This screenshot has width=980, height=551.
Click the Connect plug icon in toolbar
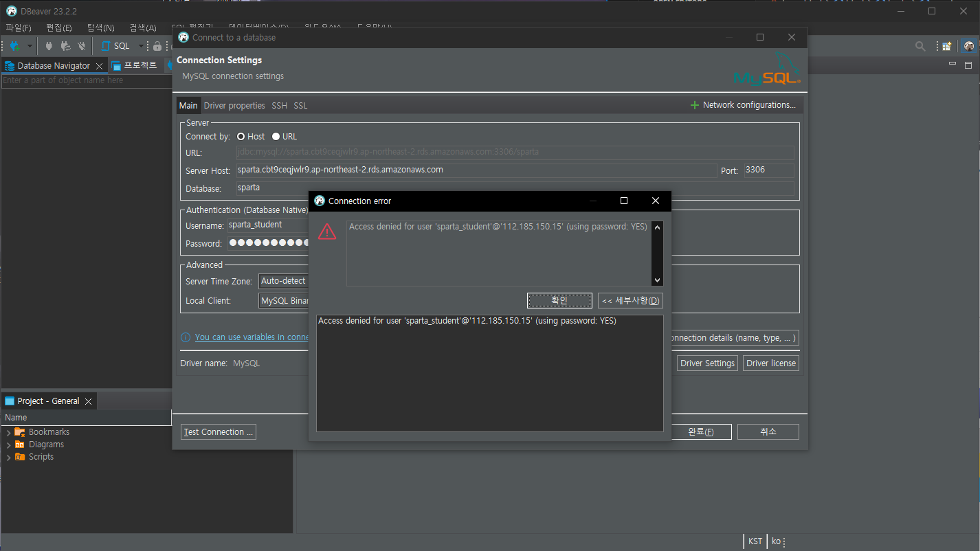pos(49,46)
